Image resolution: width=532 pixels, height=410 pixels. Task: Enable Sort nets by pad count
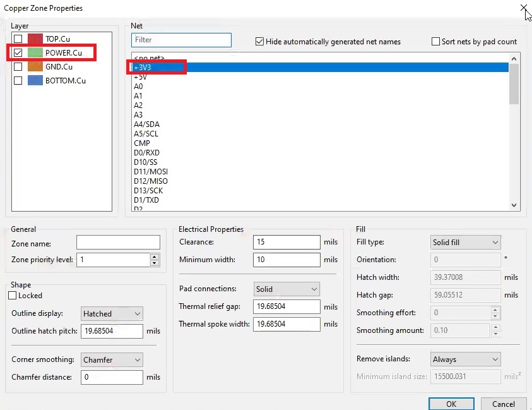pyautogui.click(x=435, y=42)
